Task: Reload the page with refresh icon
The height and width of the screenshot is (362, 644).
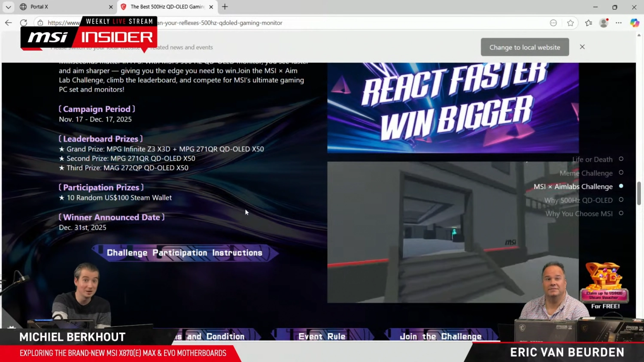Action: (x=24, y=23)
